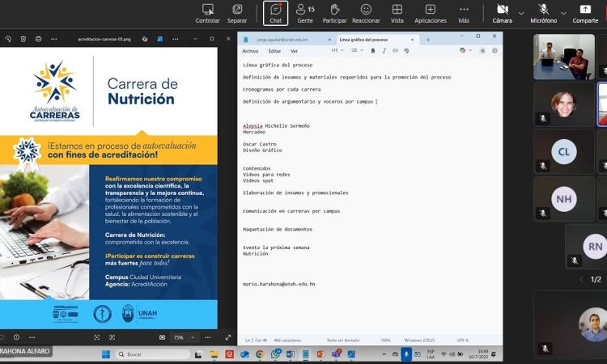
Task: Open the more options beside Photos zoom
Action: point(208,337)
